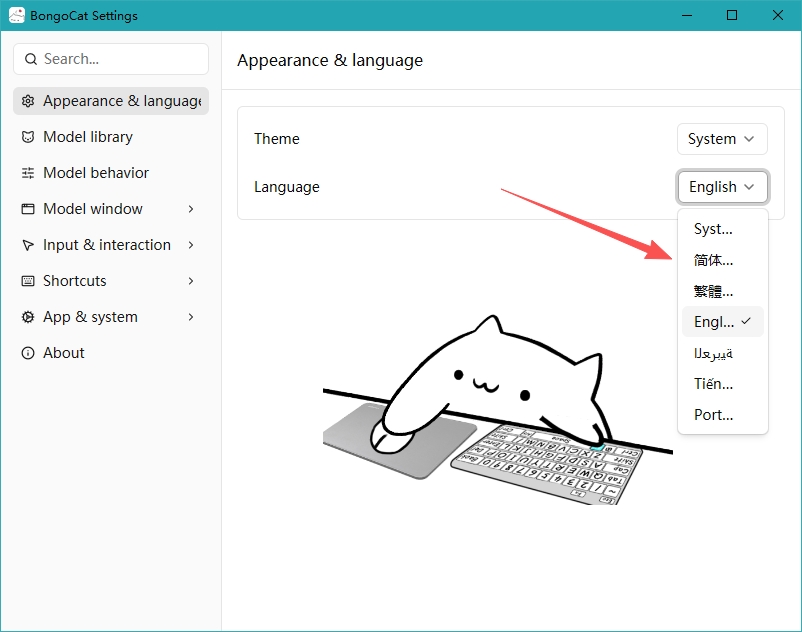Collapse the Language English dropdown
The width and height of the screenshot is (802, 632).
[x=722, y=187]
